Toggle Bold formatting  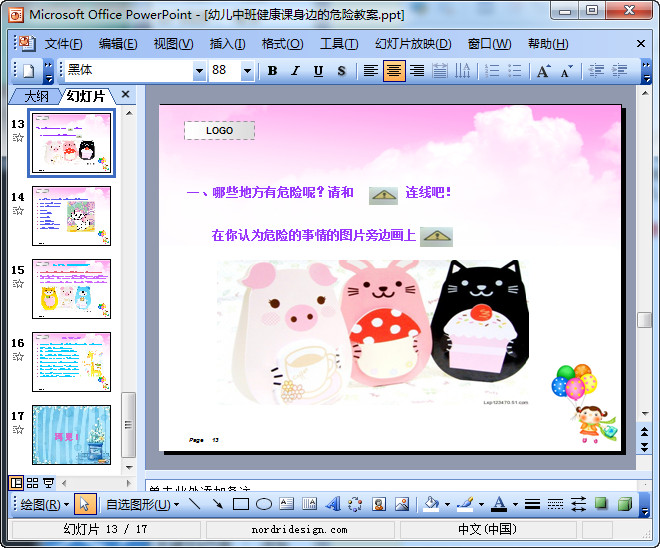pyautogui.click(x=272, y=71)
